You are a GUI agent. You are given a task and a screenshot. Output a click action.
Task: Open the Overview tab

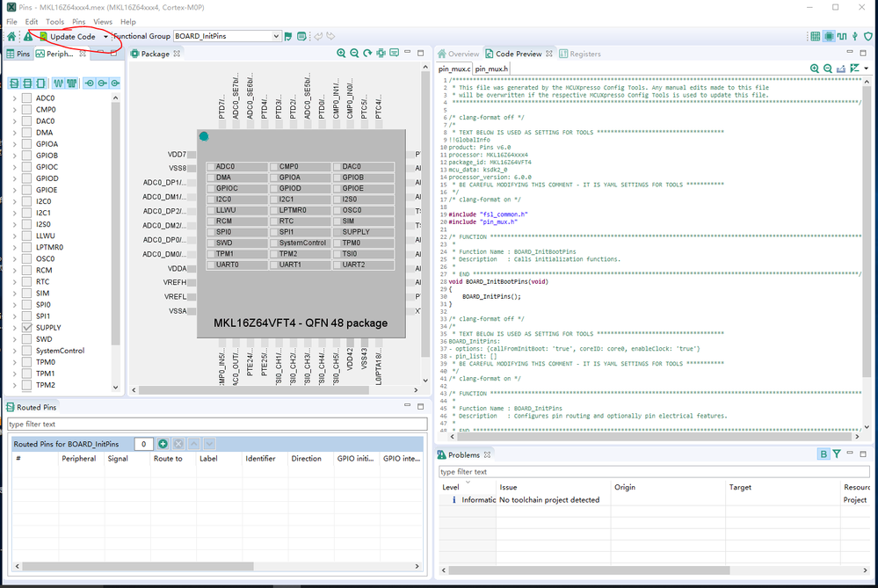coord(463,54)
